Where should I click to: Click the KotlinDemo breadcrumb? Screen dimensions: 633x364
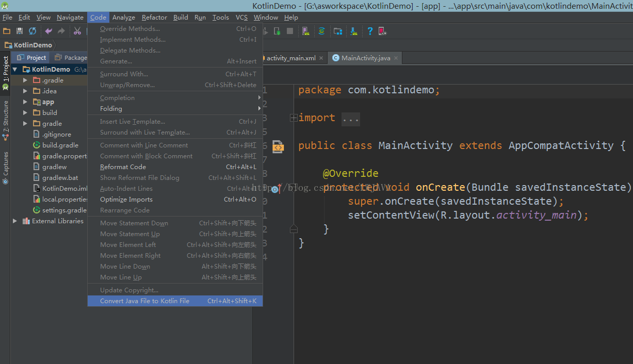pos(28,45)
